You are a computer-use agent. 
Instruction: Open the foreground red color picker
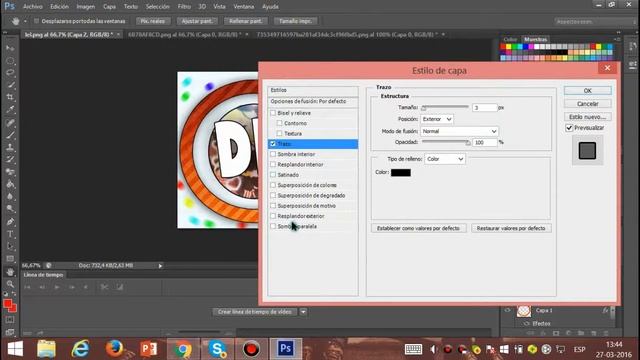7,303
